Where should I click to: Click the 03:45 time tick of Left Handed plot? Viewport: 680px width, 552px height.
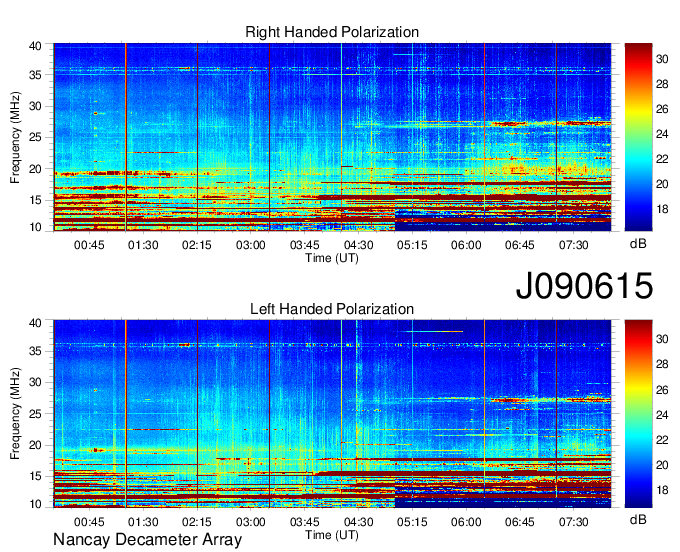pos(304,522)
